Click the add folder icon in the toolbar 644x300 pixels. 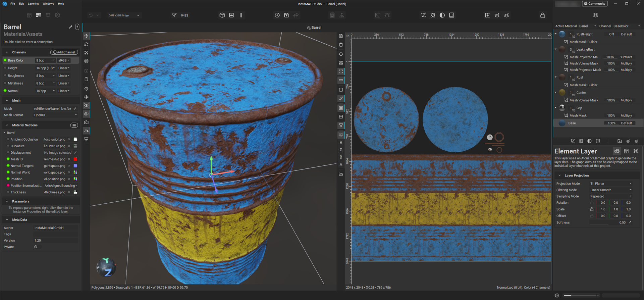tap(487, 15)
